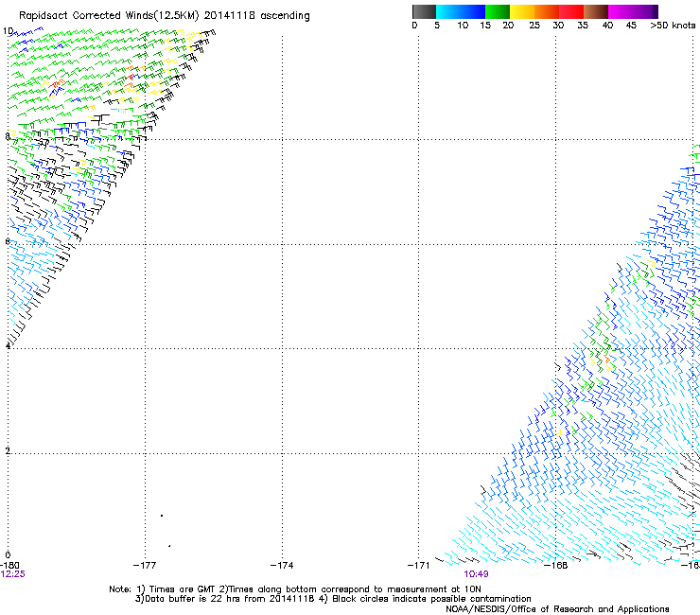Click the green 15-20 knots color segment
This screenshot has height=615, width=700.
[x=498, y=11]
